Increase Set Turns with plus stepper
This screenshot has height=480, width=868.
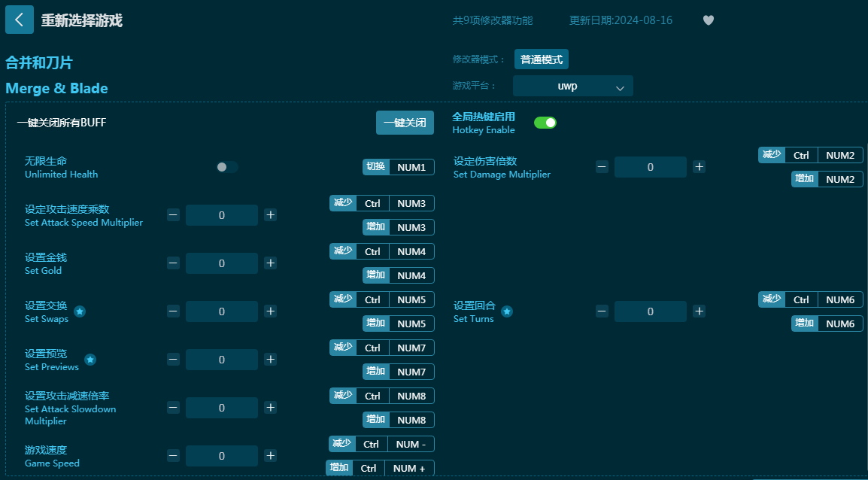click(x=699, y=311)
